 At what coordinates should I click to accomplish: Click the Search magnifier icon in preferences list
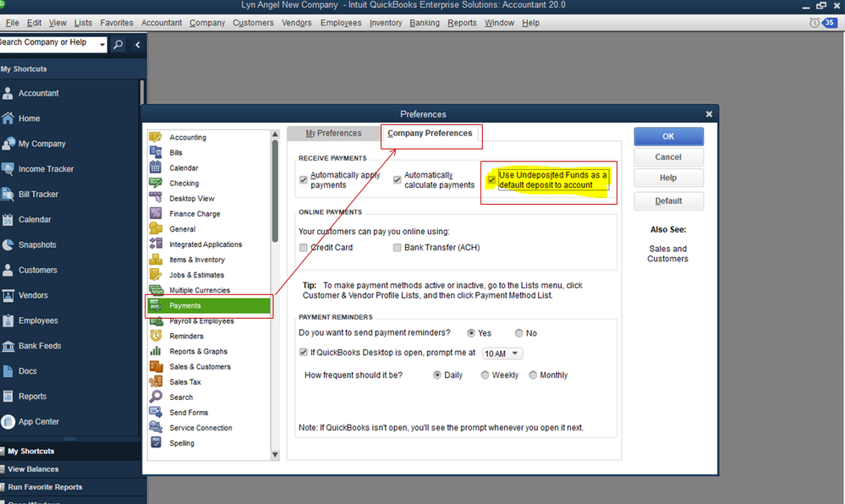pyautogui.click(x=156, y=397)
